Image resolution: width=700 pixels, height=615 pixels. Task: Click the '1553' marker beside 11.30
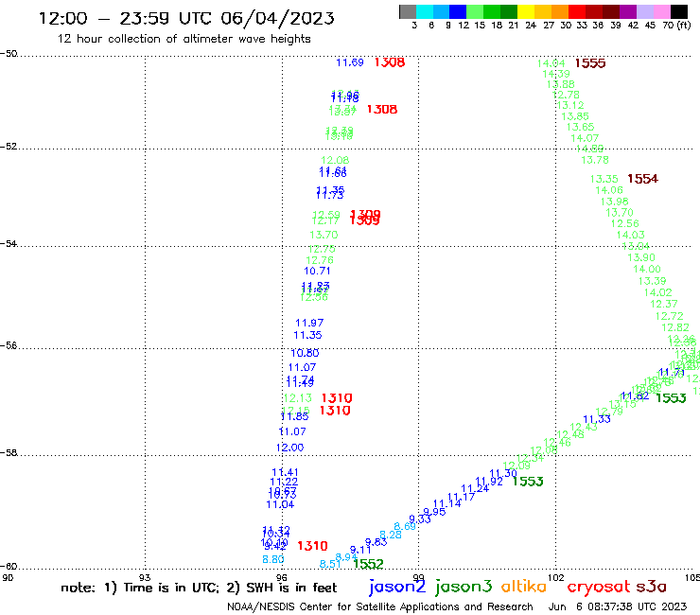tap(528, 482)
